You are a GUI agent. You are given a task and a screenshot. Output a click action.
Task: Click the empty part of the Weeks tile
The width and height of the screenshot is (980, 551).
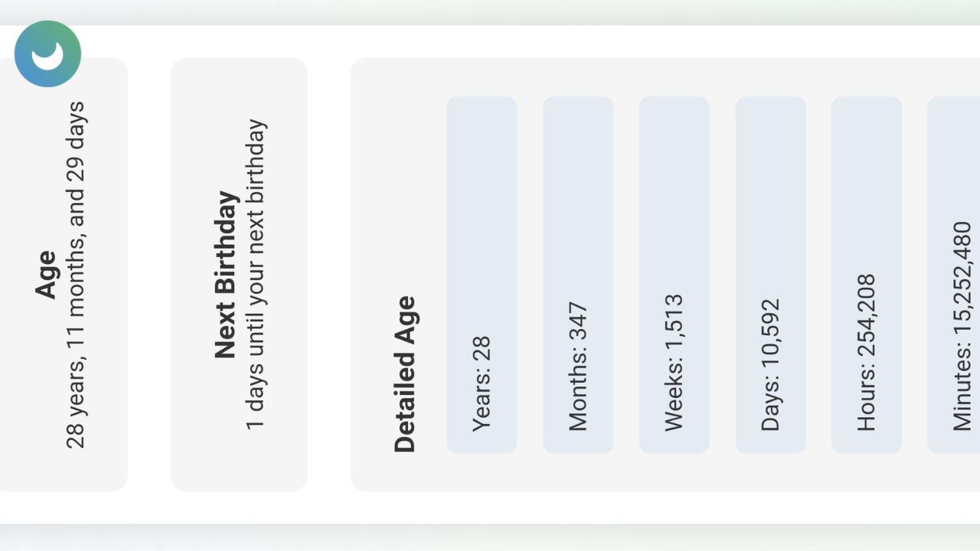(674, 191)
